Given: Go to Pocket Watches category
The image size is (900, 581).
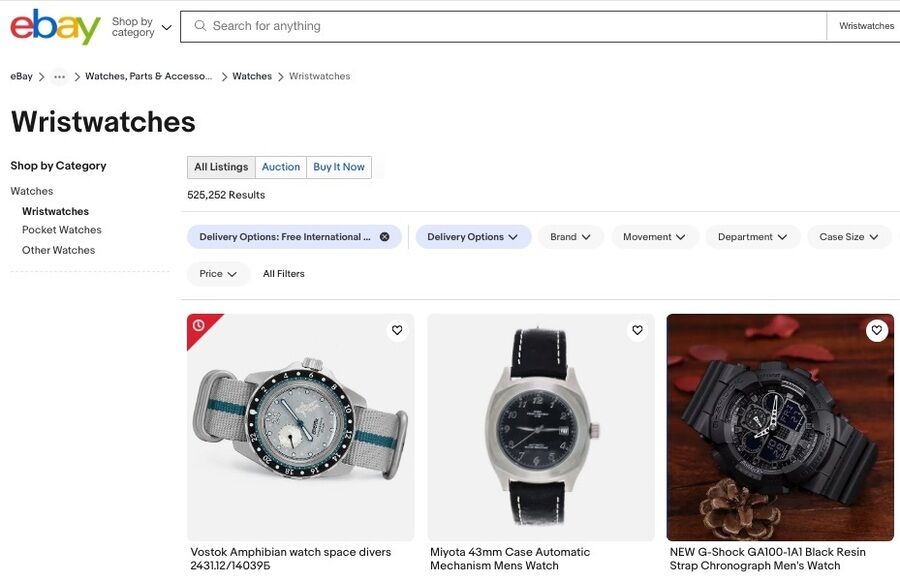Looking at the screenshot, I should tap(62, 229).
